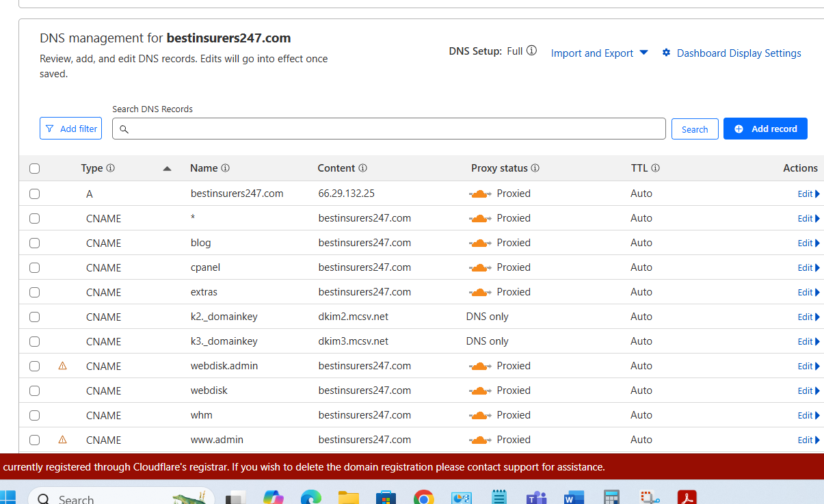Viewport: 824px width, 504px height.
Task: Open Windows Start menu
Action: pos(8,498)
